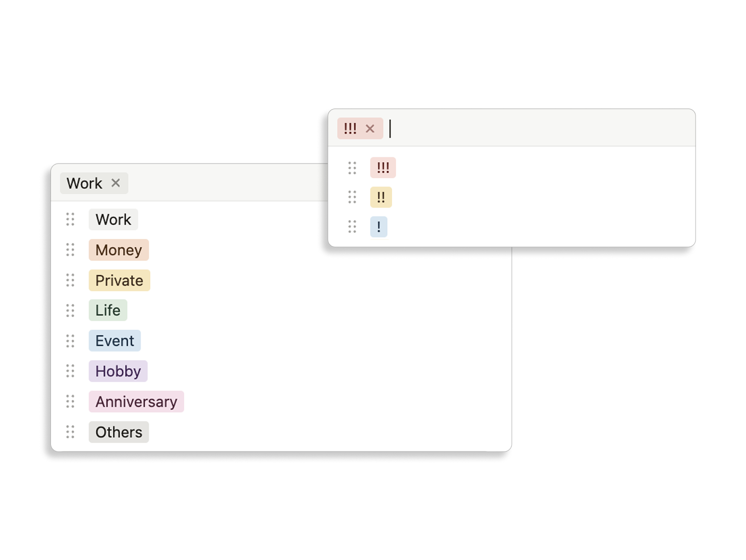
Task: Pick the blue ! priority option
Action: point(379,227)
